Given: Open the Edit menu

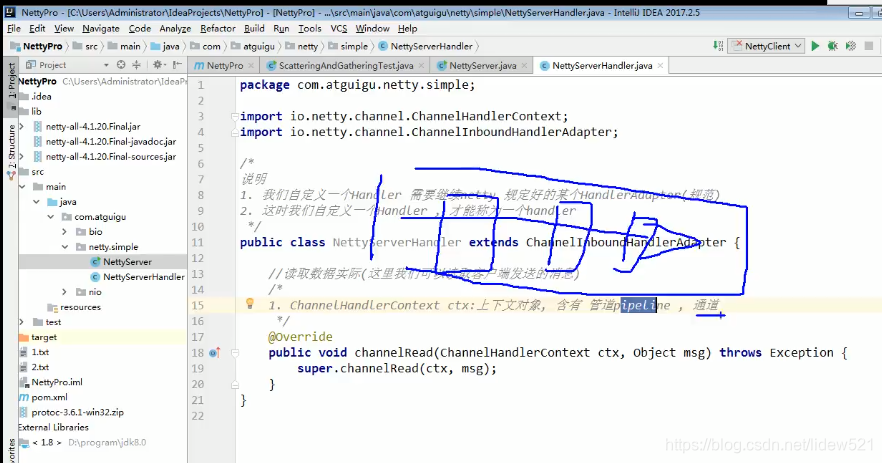Looking at the screenshot, I should [x=37, y=29].
